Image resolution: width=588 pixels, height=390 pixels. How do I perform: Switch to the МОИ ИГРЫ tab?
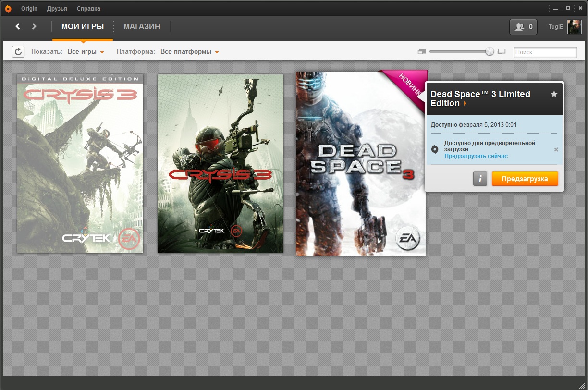coord(83,27)
